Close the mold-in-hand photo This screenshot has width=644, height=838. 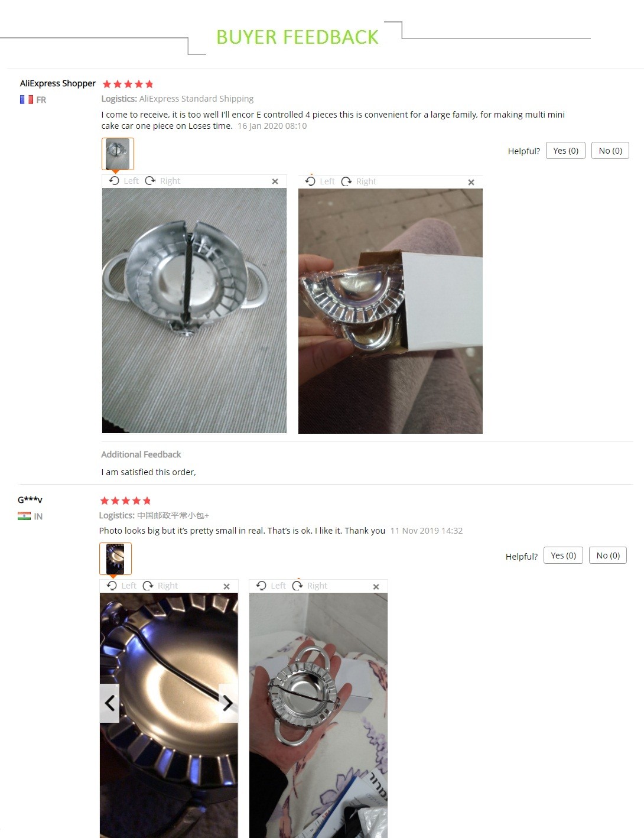click(376, 586)
